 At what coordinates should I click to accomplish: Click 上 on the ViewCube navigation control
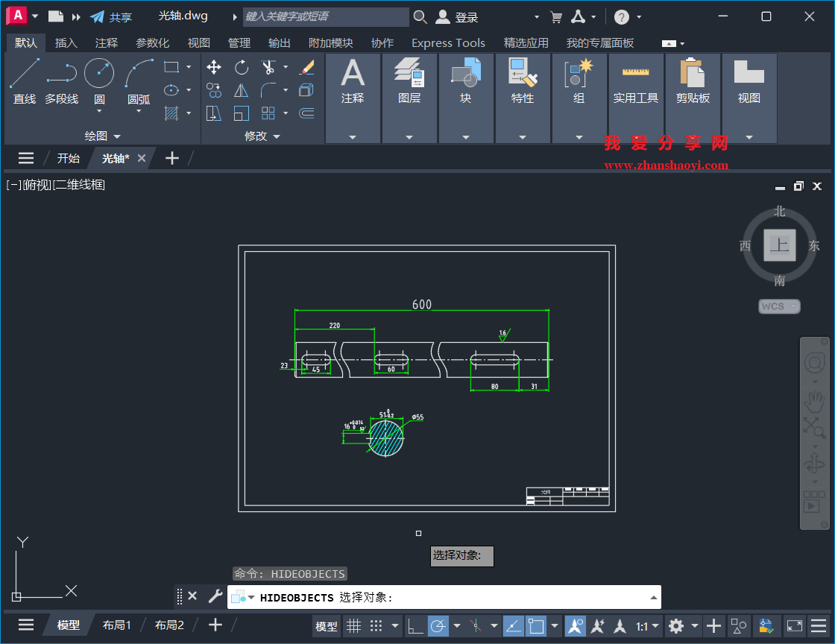pyautogui.click(x=778, y=244)
